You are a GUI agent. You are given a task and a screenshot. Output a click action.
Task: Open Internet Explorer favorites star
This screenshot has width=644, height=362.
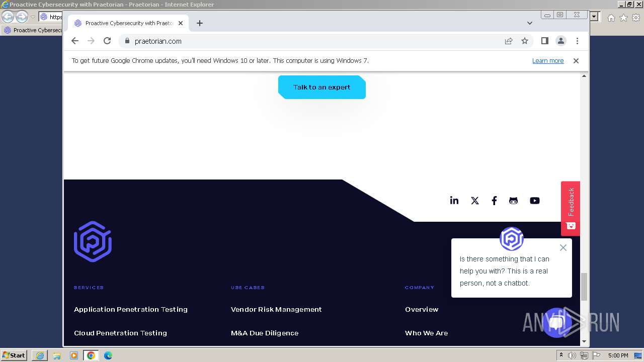coord(623,18)
